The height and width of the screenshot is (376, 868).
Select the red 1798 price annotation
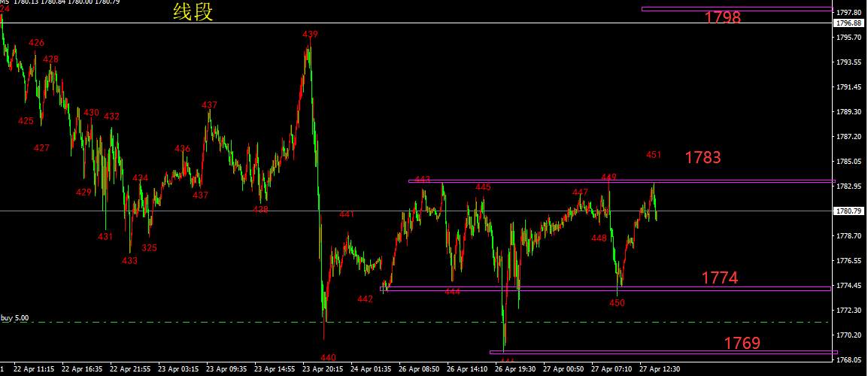click(722, 17)
